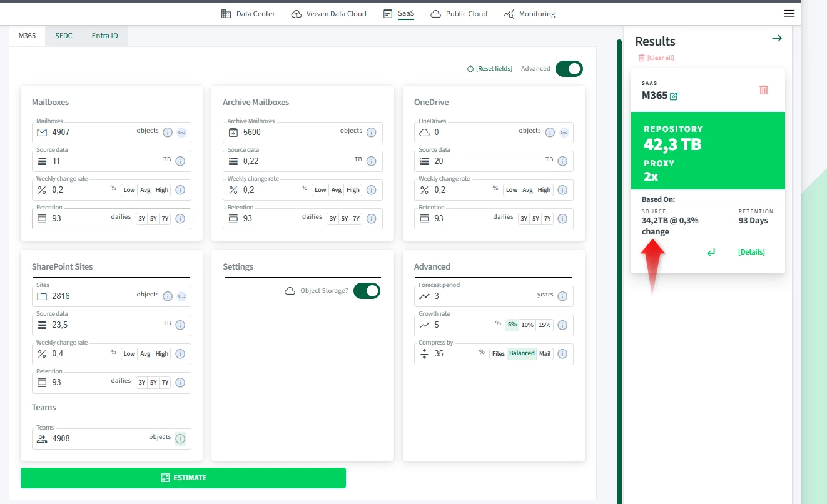Open the Data Center section
The width and height of the screenshot is (827, 504).
pyautogui.click(x=248, y=14)
